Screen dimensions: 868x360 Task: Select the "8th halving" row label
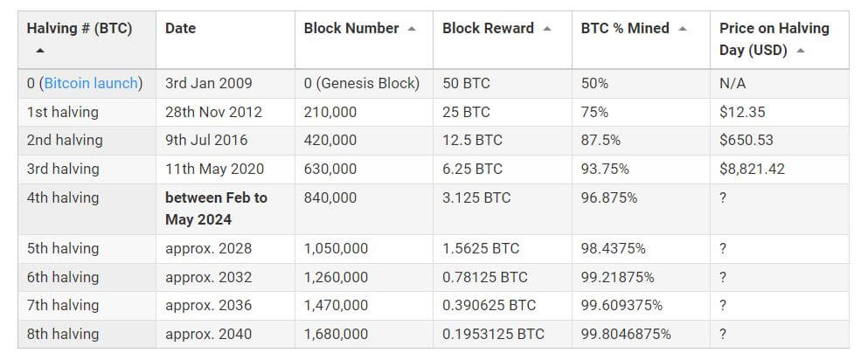pos(63,335)
